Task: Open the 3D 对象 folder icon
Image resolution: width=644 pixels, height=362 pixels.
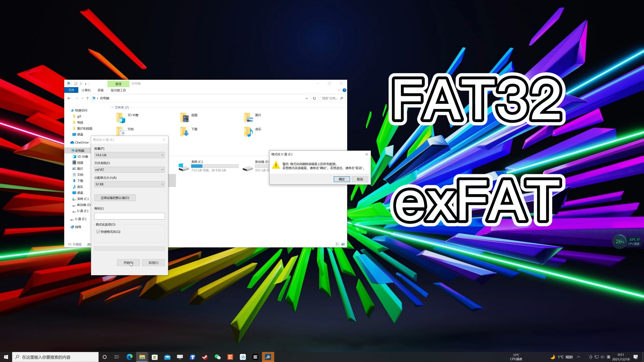Action: point(120,118)
